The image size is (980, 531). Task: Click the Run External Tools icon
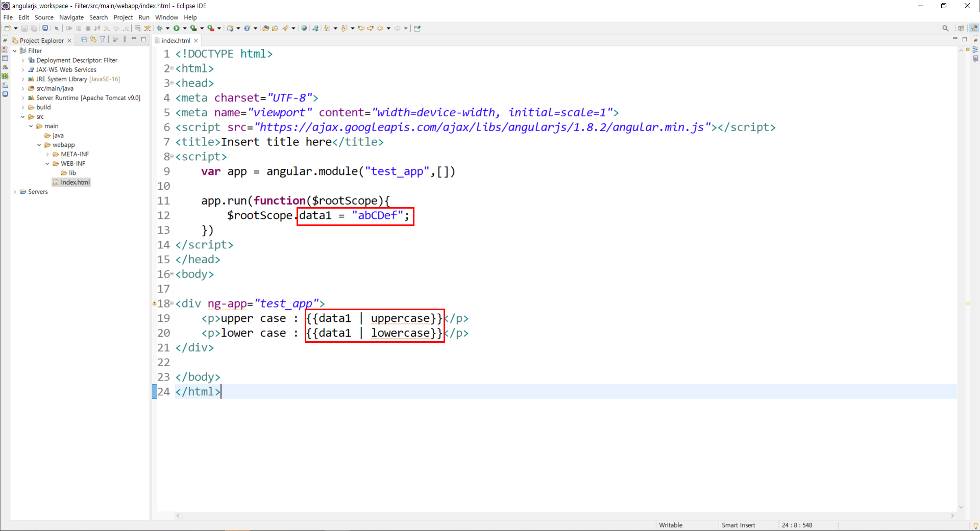210,29
